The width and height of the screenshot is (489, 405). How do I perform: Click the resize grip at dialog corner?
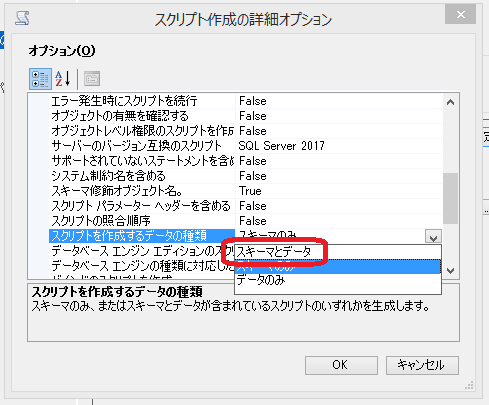[469, 386]
